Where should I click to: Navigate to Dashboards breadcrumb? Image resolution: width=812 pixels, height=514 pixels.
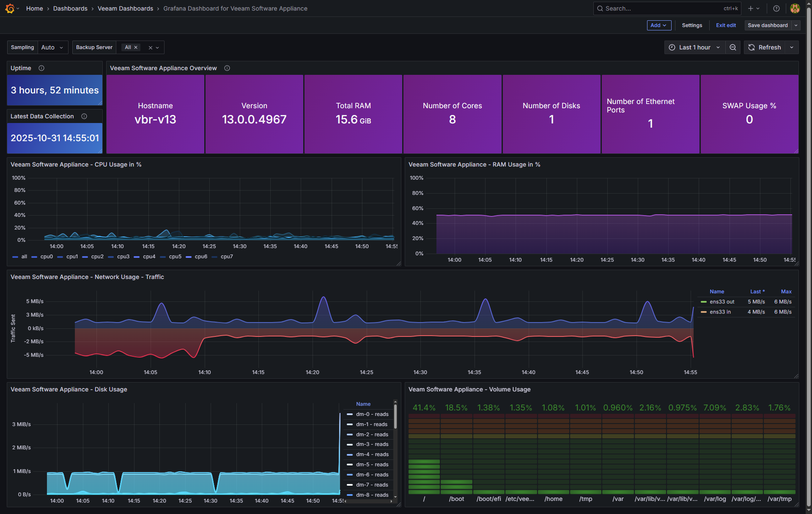(70, 8)
